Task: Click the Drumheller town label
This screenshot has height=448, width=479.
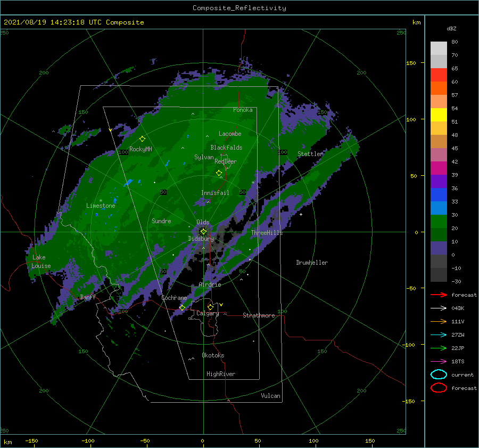Action: tap(312, 263)
